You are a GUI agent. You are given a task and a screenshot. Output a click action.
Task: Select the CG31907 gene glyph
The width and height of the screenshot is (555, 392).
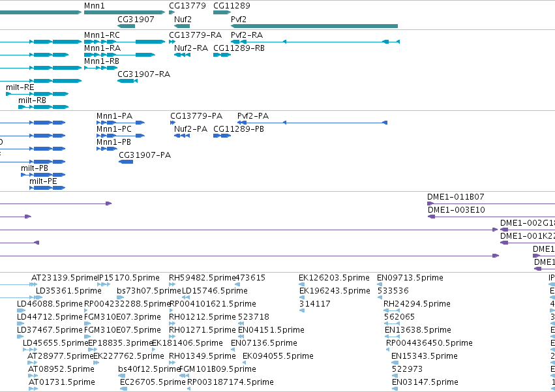pos(126,26)
